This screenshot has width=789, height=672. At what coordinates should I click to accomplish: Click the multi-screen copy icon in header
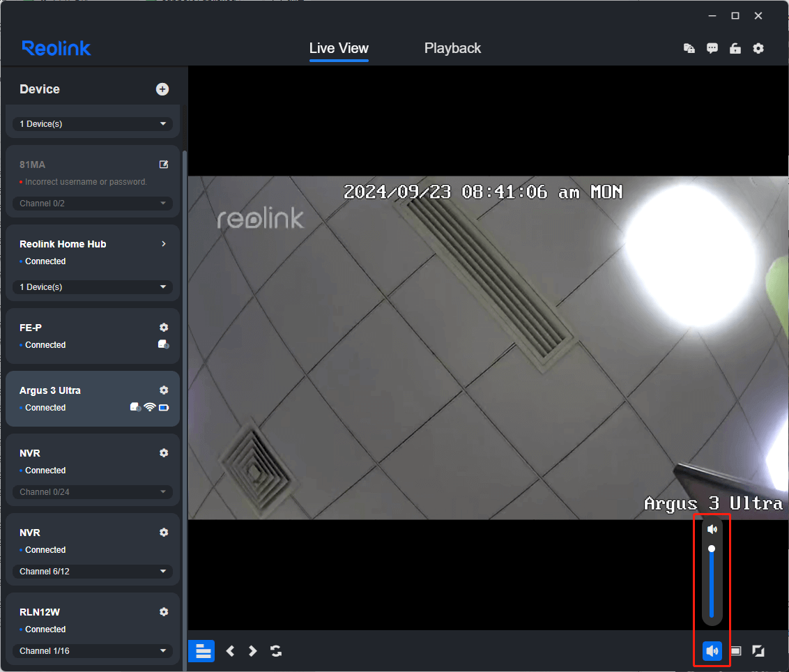tap(689, 48)
